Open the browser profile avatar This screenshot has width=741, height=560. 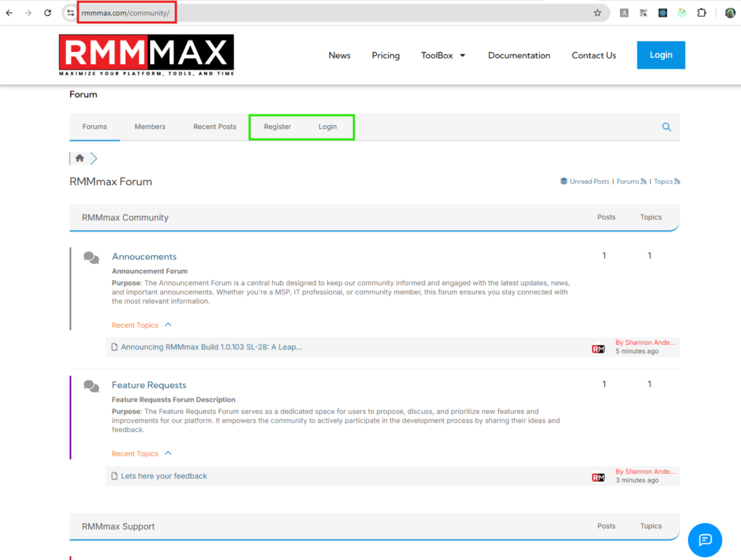(730, 13)
